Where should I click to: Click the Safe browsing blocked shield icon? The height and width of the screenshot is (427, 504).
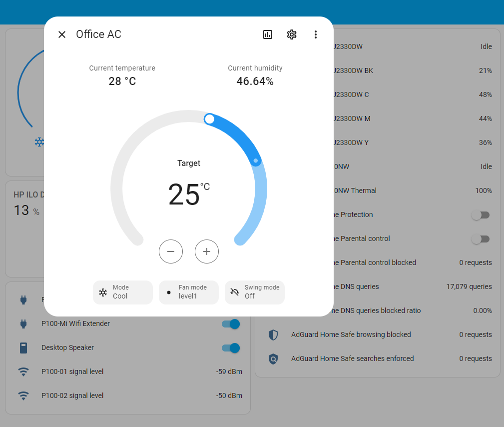click(273, 335)
